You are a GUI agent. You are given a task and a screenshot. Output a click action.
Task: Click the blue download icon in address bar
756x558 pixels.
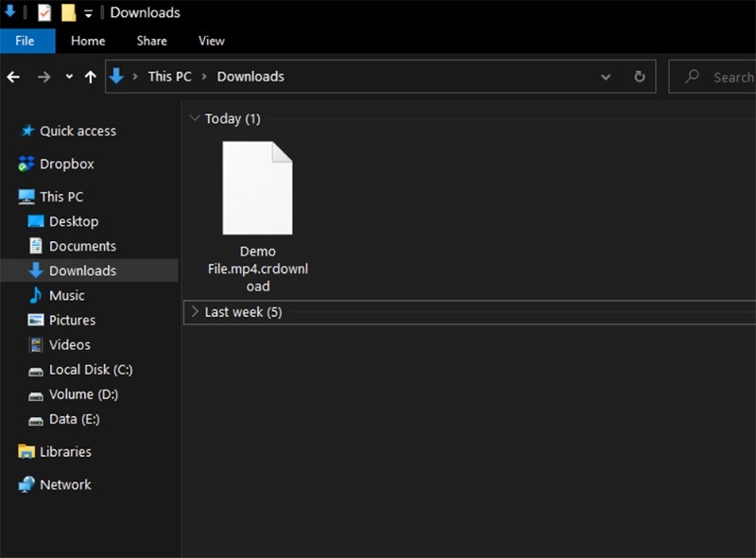click(x=116, y=77)
